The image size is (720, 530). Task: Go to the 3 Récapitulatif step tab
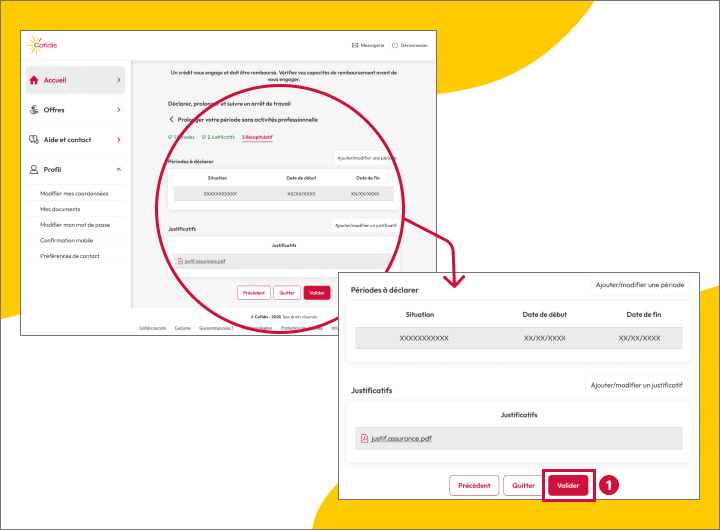pos(257,136)
